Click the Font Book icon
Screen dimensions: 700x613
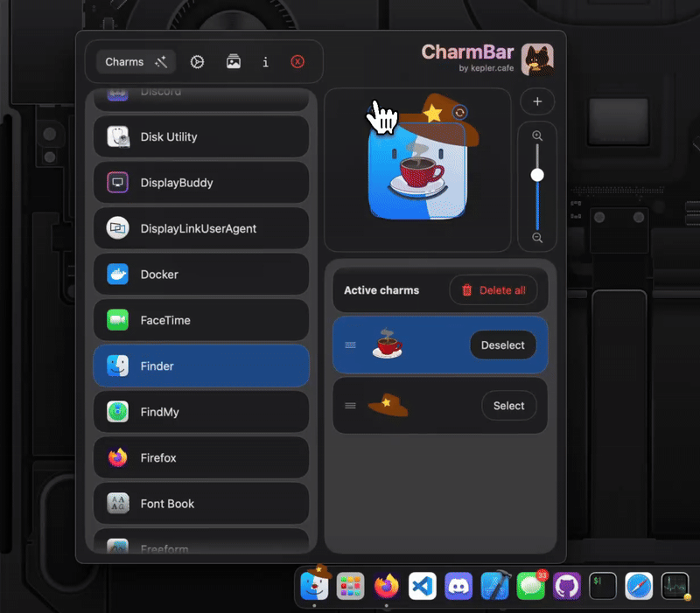coord(118,504)
